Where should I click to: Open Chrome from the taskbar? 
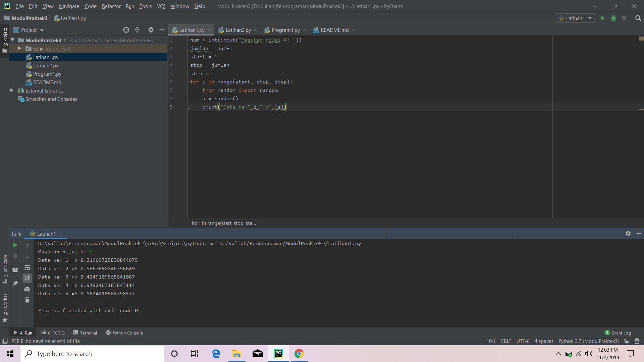[x=299, y=354]
